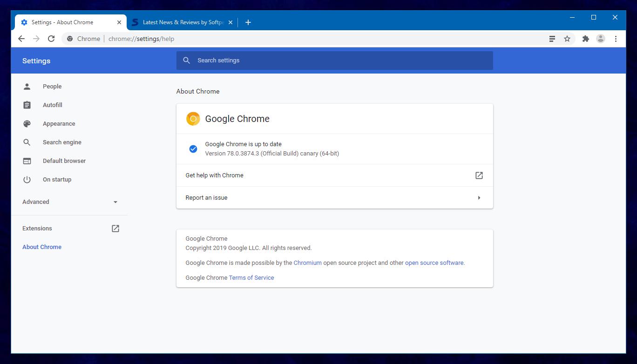Open the reading list icon in toolbar

552,39
